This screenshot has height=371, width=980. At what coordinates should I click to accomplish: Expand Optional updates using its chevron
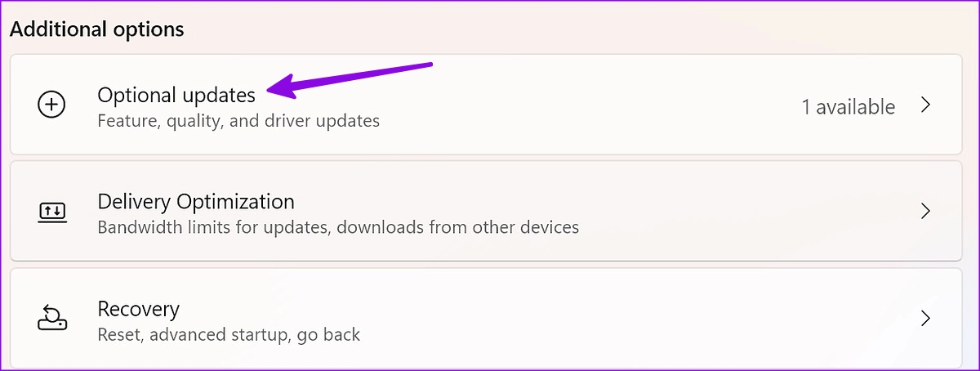point(925,105)
